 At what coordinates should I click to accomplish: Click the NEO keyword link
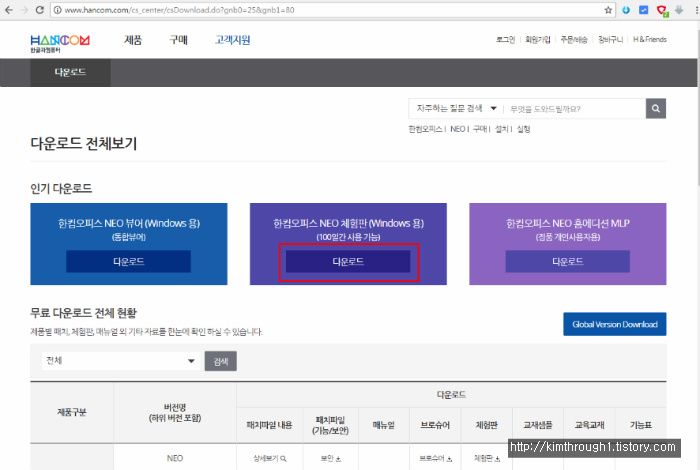coord(458,129)
